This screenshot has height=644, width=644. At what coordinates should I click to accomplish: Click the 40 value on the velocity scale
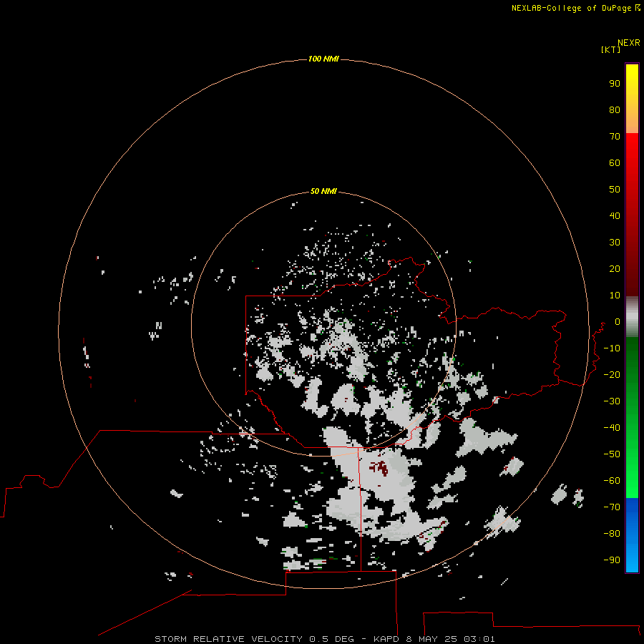coord(615,216)
